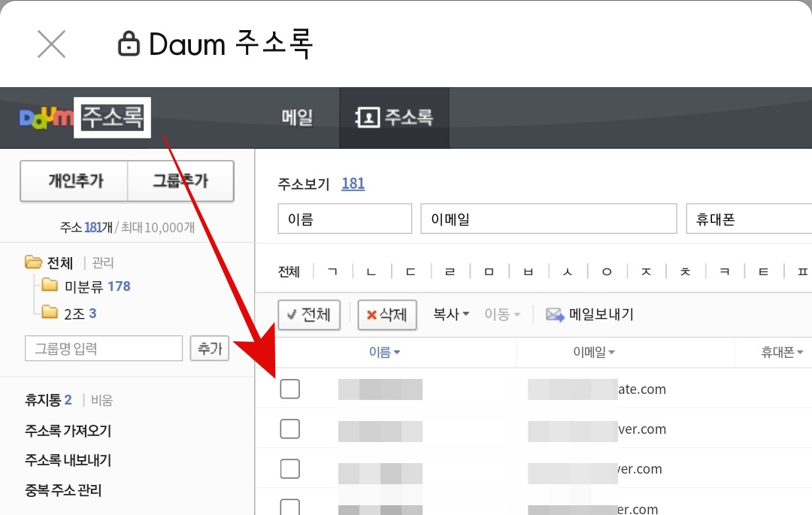Image resolution: width=812 pixels, height=515 pixels.
Task: Select the 전체 folder in the tree
Action: [60, 263]
